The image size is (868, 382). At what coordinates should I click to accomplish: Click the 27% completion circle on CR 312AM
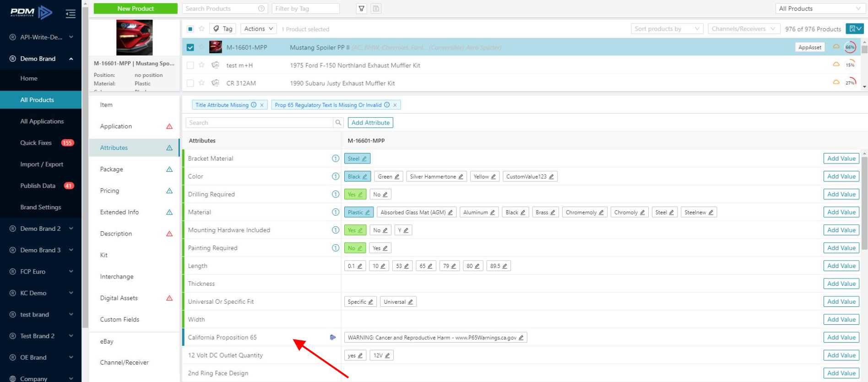pos(850,83)
